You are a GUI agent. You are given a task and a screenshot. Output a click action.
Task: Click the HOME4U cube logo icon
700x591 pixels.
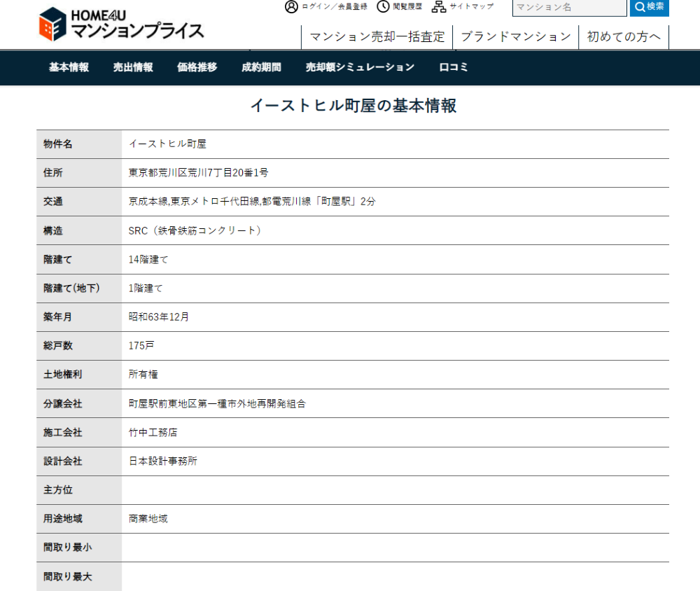(52, 24)
